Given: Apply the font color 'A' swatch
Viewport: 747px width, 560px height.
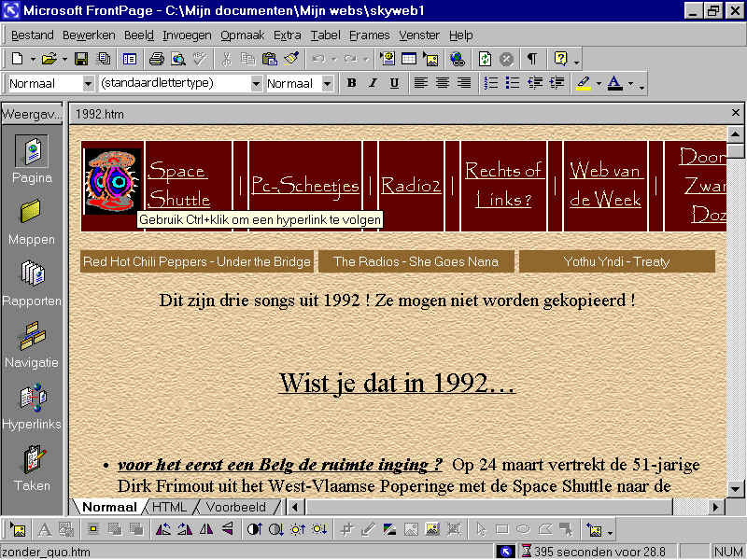Looking at the screenshot, I should point(615,83).
